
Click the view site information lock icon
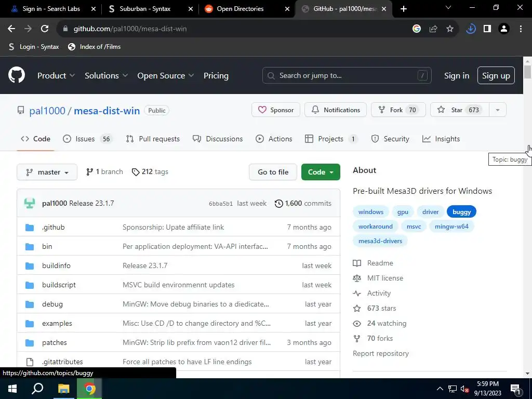65,29
